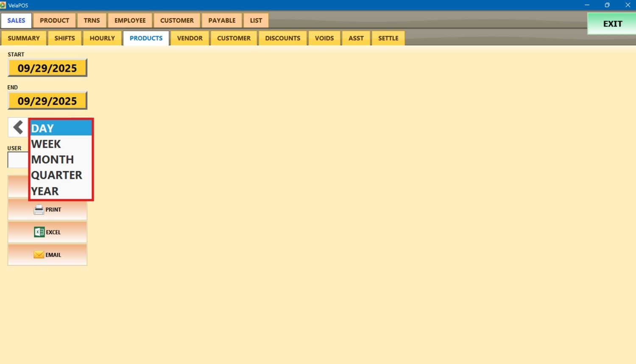This screenshot has width=636, height=364.
Task: Click the START date 09/29/2025 button
Action: point(47,68)
